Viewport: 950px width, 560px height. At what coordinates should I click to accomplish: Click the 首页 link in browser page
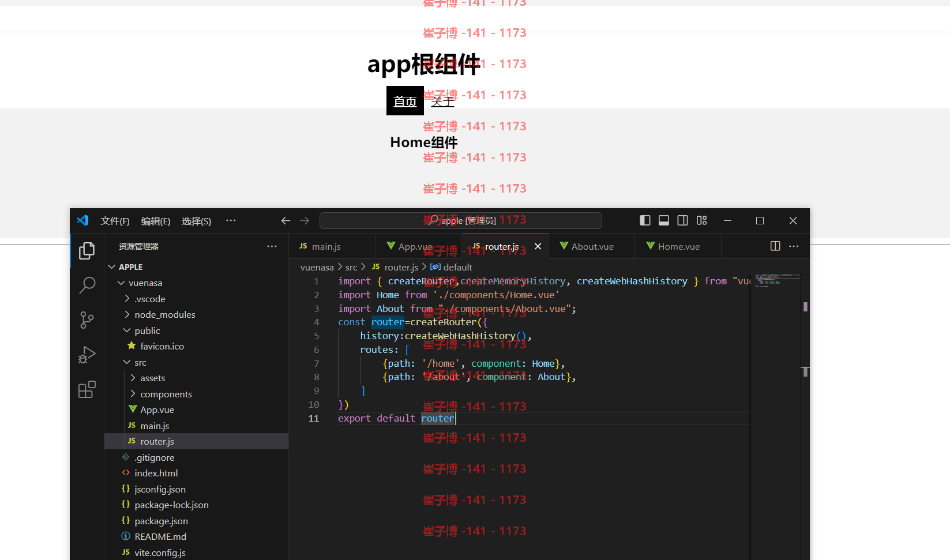(x=405, y=101)
